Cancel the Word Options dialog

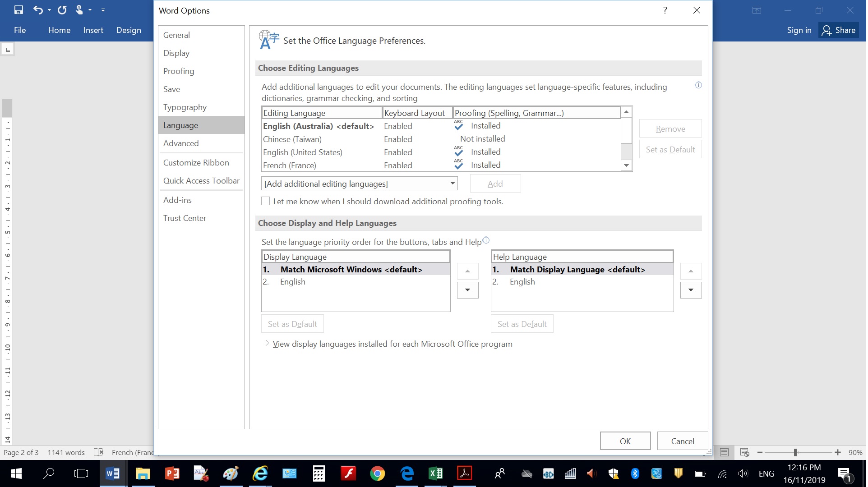click(682, 441)
